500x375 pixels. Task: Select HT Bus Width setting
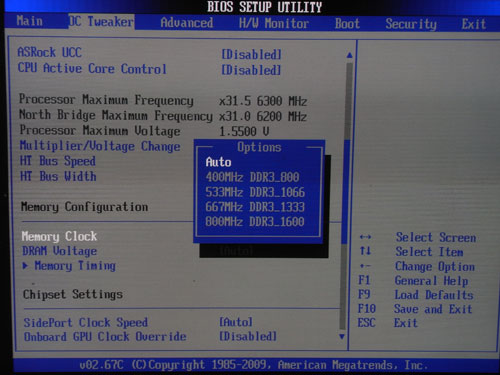pos(58,176)
